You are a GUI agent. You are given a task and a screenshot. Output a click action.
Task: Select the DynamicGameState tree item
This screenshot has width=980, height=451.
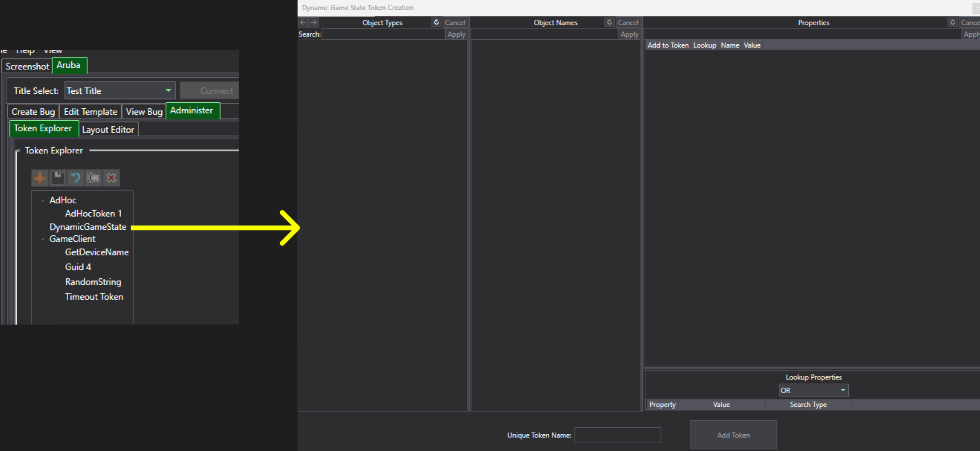[88, 227]
